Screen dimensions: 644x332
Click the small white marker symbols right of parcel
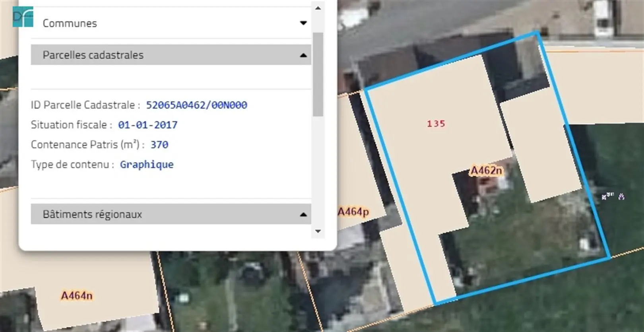[613, 196]
